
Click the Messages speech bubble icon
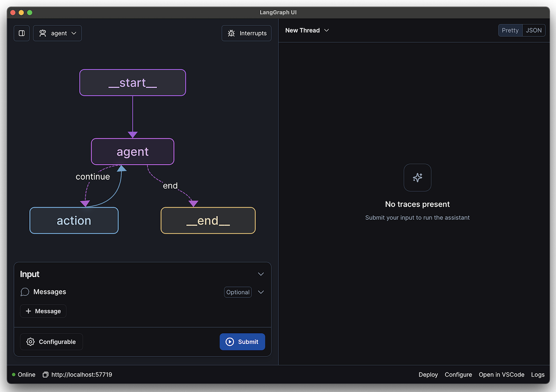25,292
